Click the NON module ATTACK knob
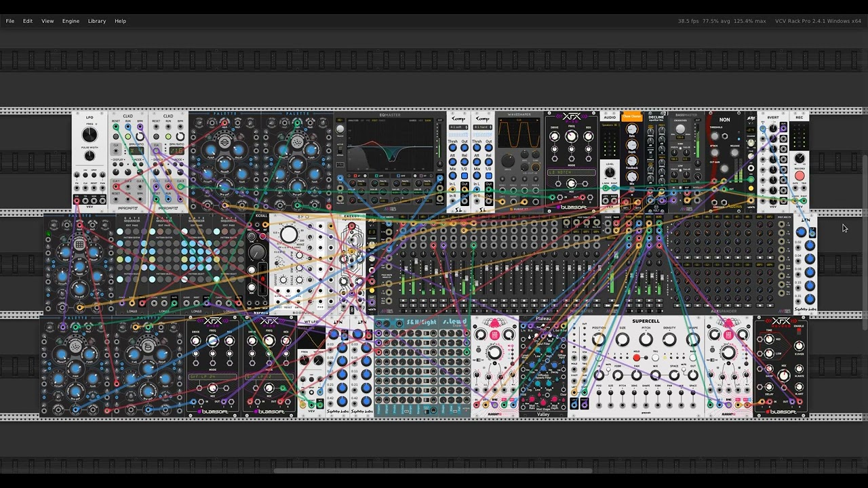The height and width of the screenshot is (488, 868). [713, 152]
